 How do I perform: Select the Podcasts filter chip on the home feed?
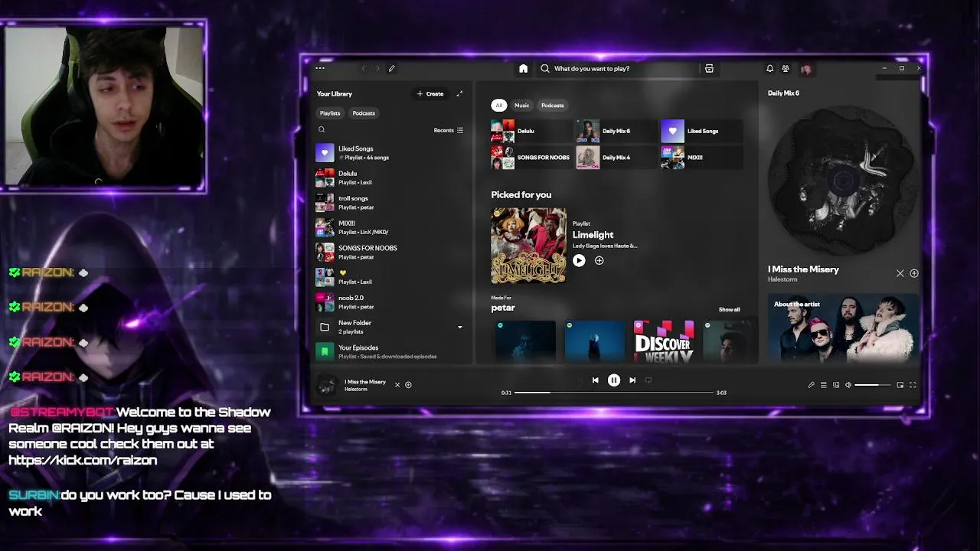[x=552, y=106]
